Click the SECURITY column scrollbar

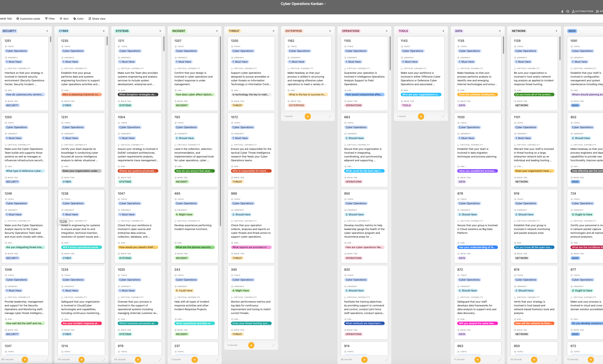pos(50,40)
